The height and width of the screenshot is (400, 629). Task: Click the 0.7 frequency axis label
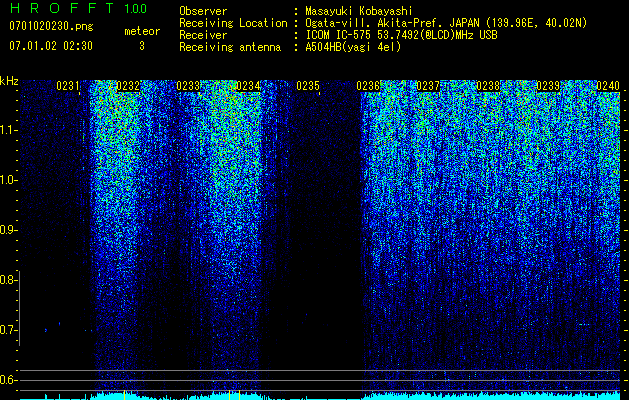8,330
